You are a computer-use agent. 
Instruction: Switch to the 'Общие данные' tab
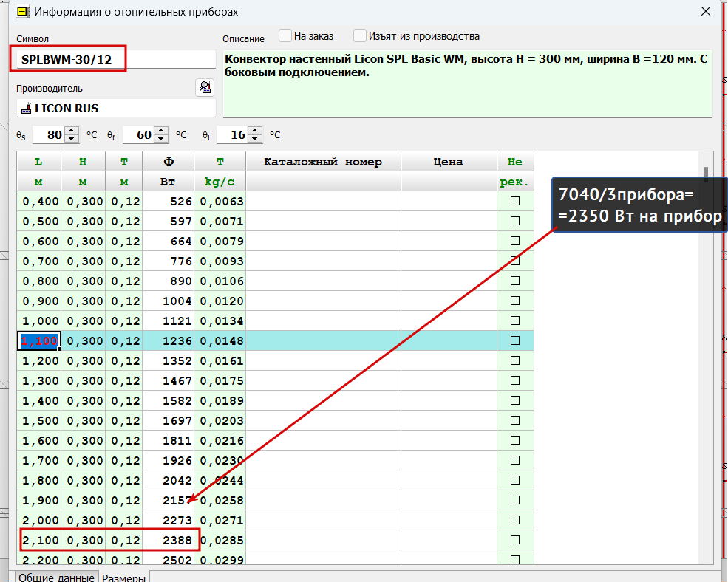[x=57, y=578]
